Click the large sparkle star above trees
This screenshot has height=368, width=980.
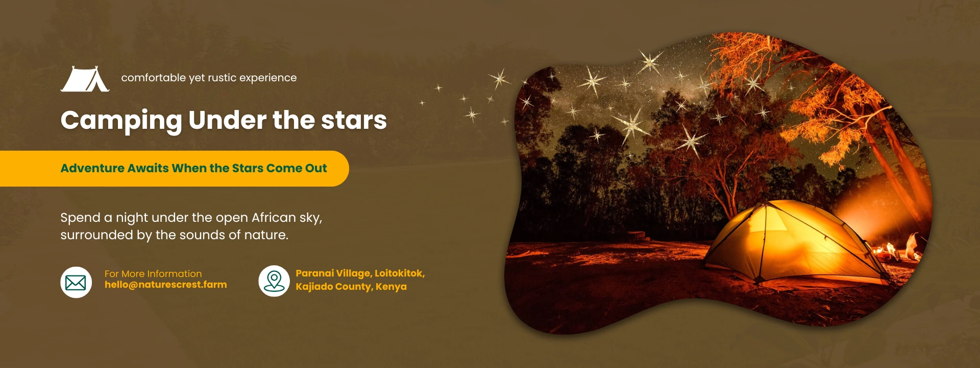pos(631,126)
